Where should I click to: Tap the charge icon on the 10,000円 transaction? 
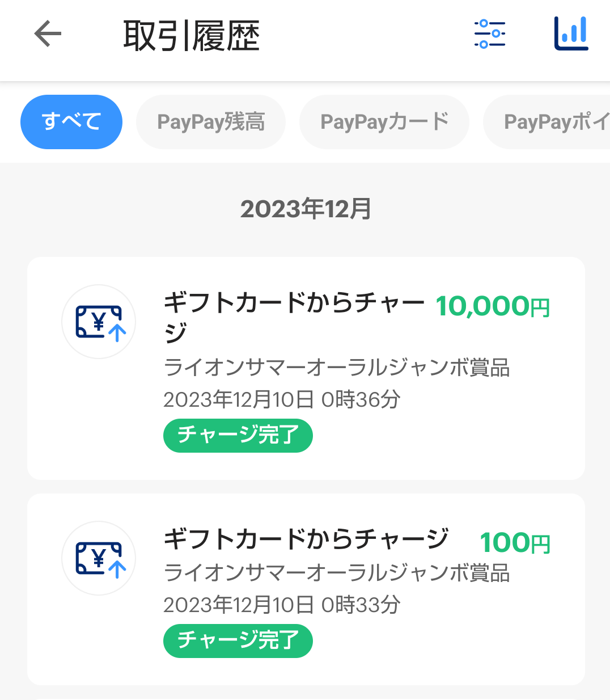pos(99,322)
